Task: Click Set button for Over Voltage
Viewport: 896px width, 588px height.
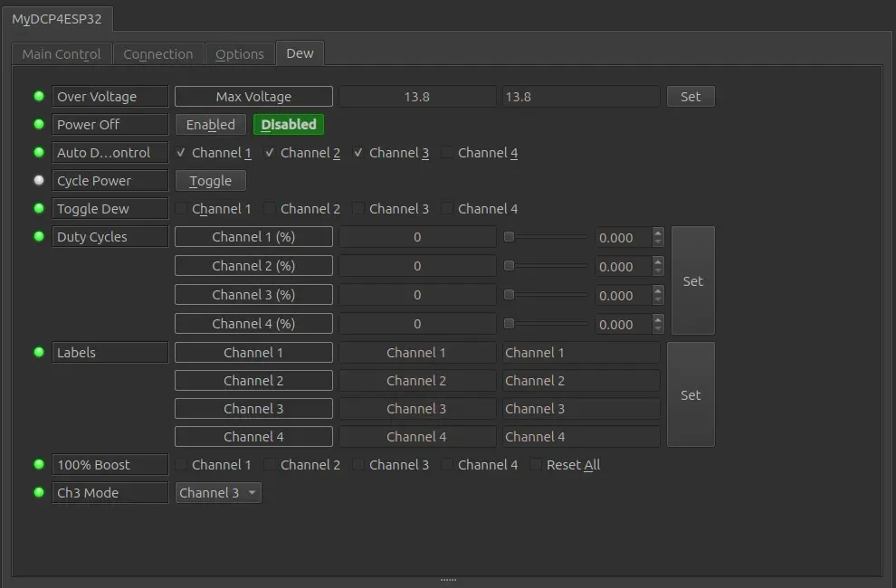Action: pos(691,97)
